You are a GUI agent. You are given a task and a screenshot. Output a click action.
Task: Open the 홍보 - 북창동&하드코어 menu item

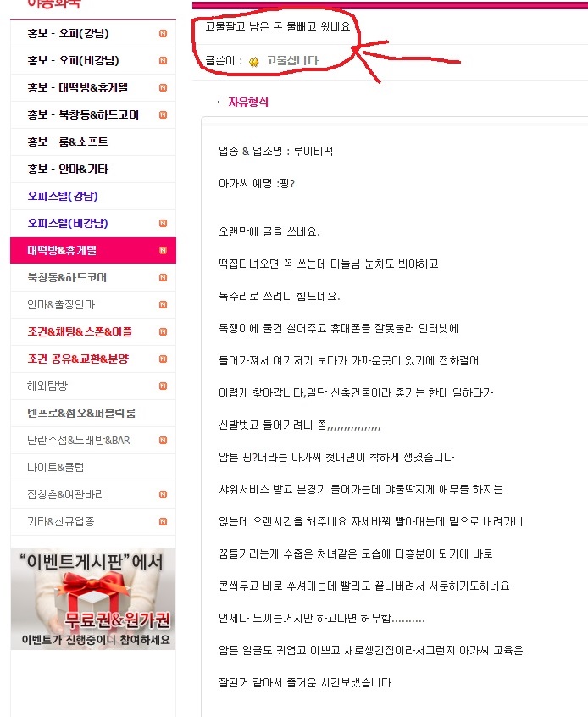tap(93, 114)
